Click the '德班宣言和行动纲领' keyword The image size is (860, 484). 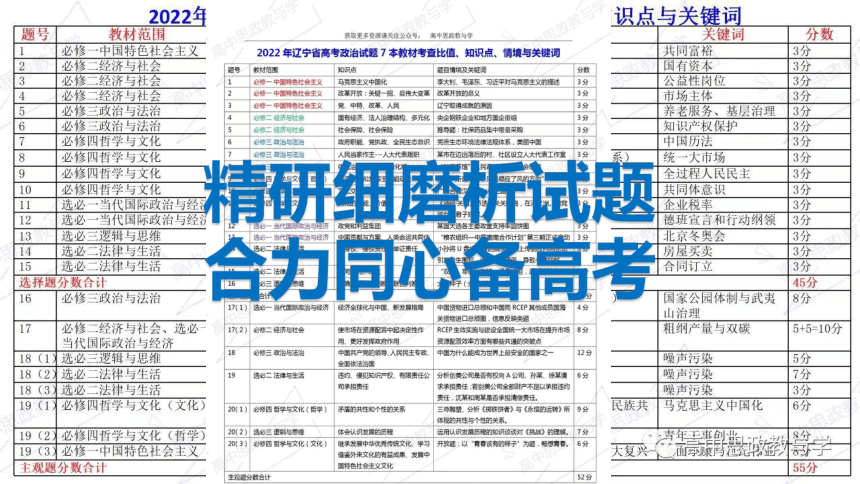720,221
